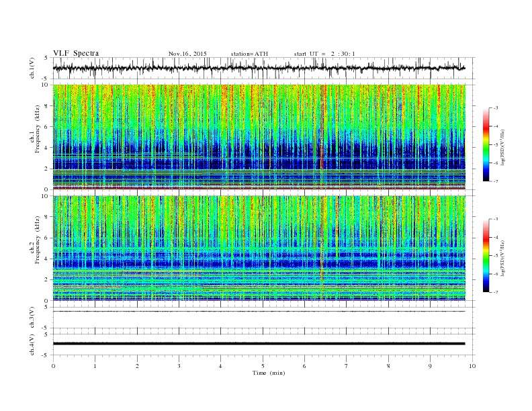This screenshot has height=411, width=532.
Task: Click time-axis tick label "8"
Action: click(x=388, y=366)
